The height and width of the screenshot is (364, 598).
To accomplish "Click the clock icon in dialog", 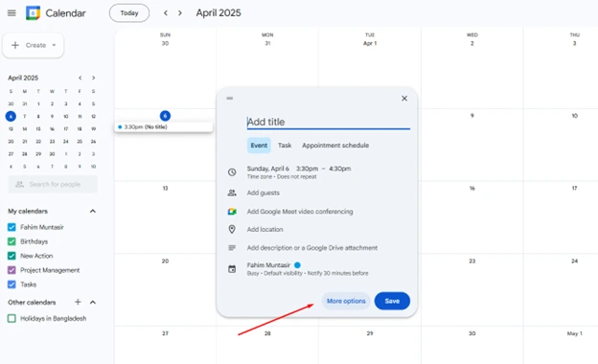I will [232, 172].
